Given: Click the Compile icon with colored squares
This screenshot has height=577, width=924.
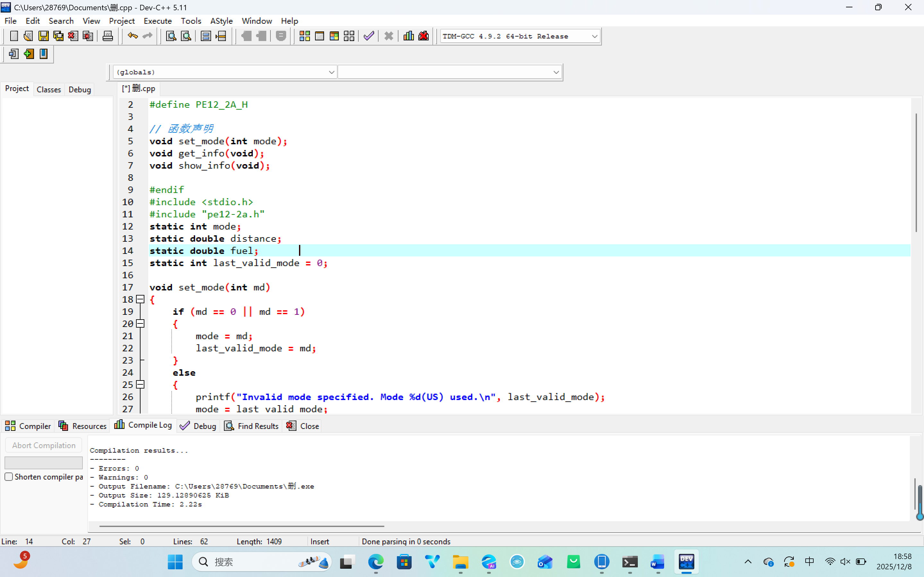Looking at the screenshot, I should point(304,36).
